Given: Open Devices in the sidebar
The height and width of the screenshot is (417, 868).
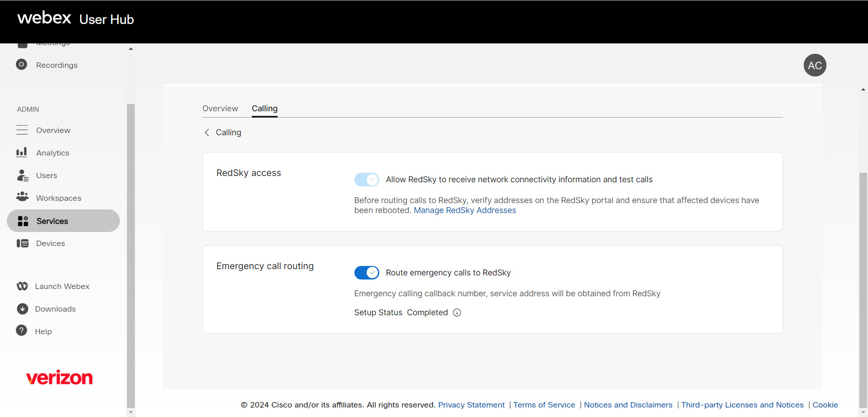Looking at the screenshot, I should coord(51,243).
